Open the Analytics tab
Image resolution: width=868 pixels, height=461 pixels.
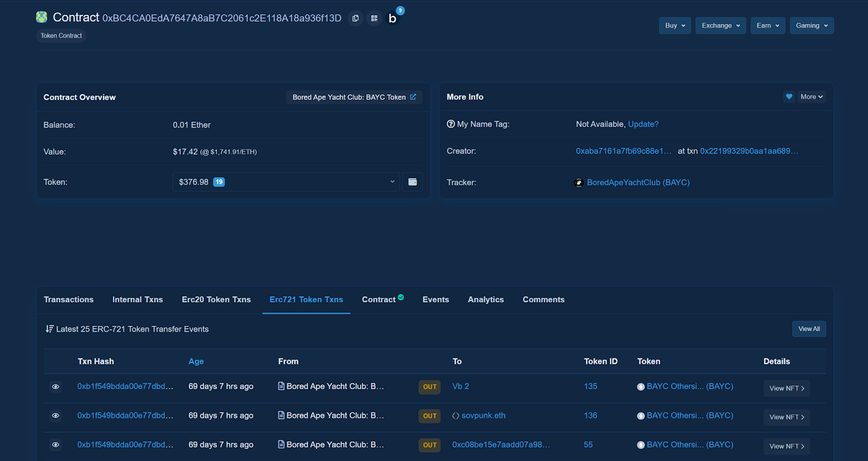[486, 300]
